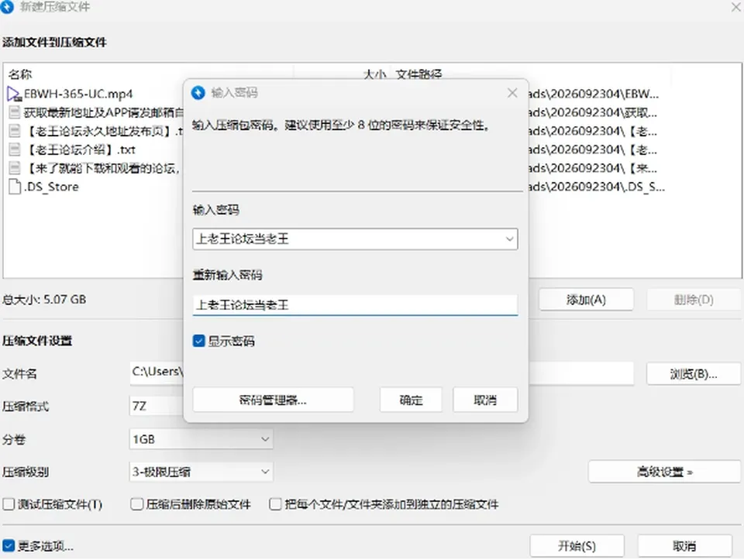Image resolution: width=744 pixels, height=560 pixels.
Task: Click the 浏览(B)... button
Action: click(693, 374)
